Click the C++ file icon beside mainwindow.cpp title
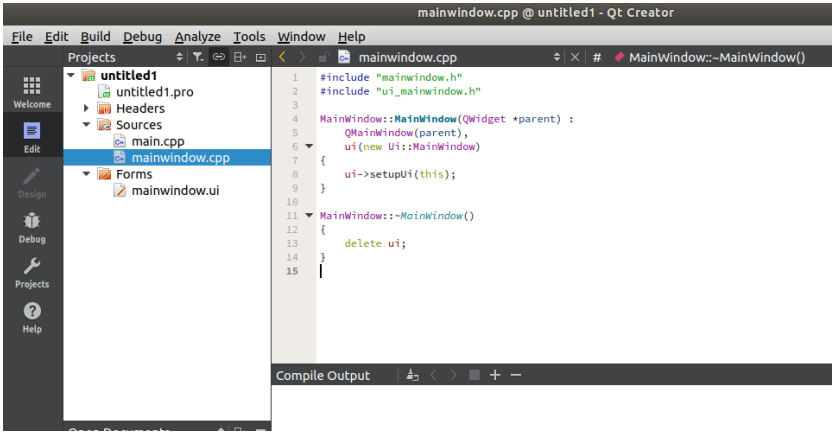836x435 pixels. (344, 57)
